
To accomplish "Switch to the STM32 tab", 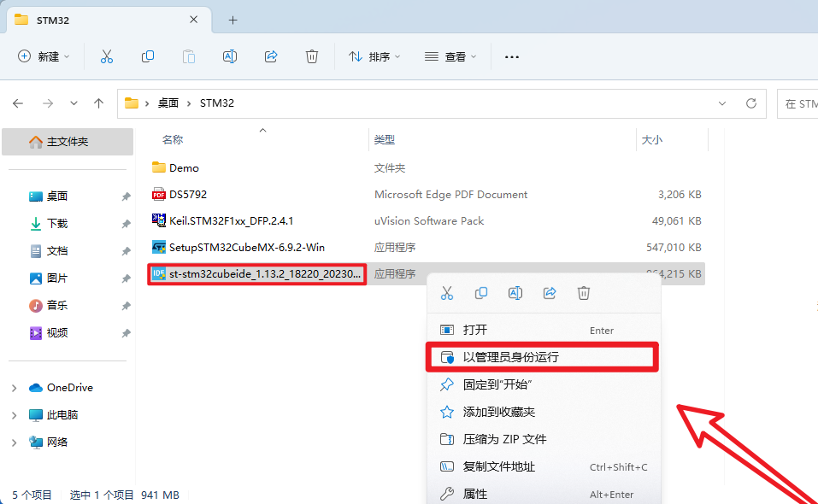I will (x=109, y=21).
